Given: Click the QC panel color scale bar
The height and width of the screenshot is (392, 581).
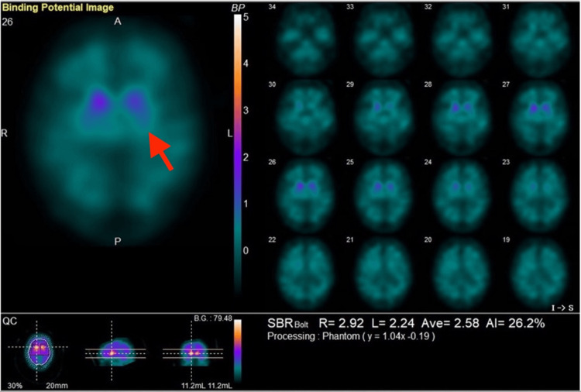Looking at the screenshot, I should pos(238,350).
